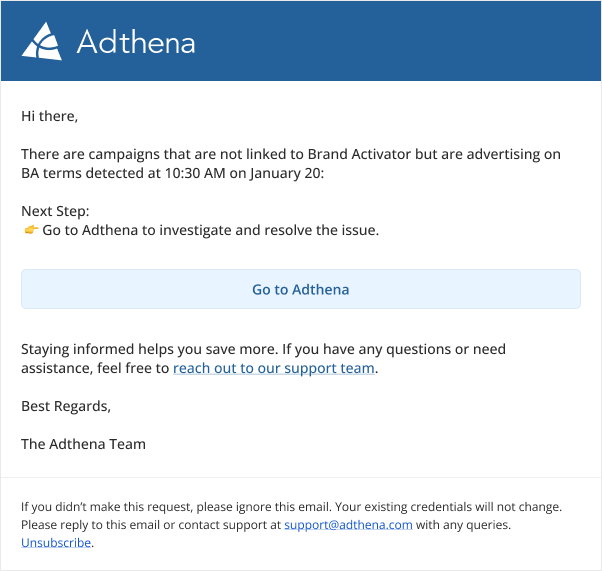Image resolution: width=602 pixels, height=571 pixels.
Task: Click the "Hi there," greeting text
Action: pyautogui.click(x=49, y=116)
